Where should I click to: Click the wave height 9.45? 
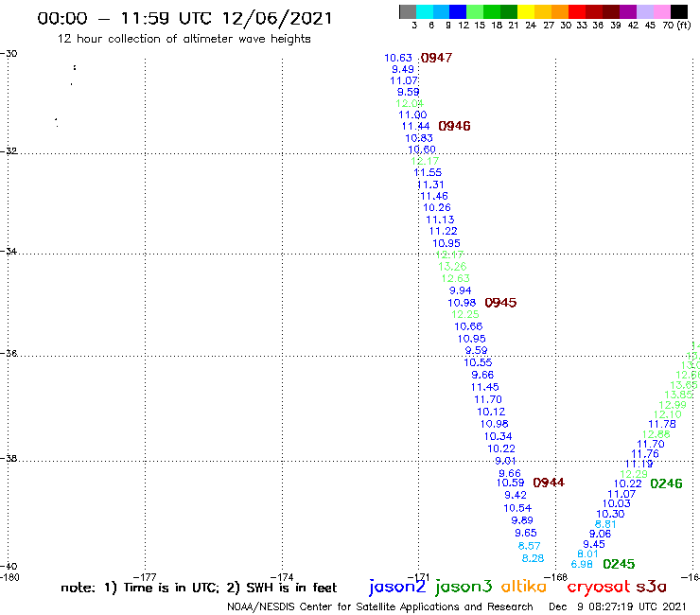(x=594, y=544)
